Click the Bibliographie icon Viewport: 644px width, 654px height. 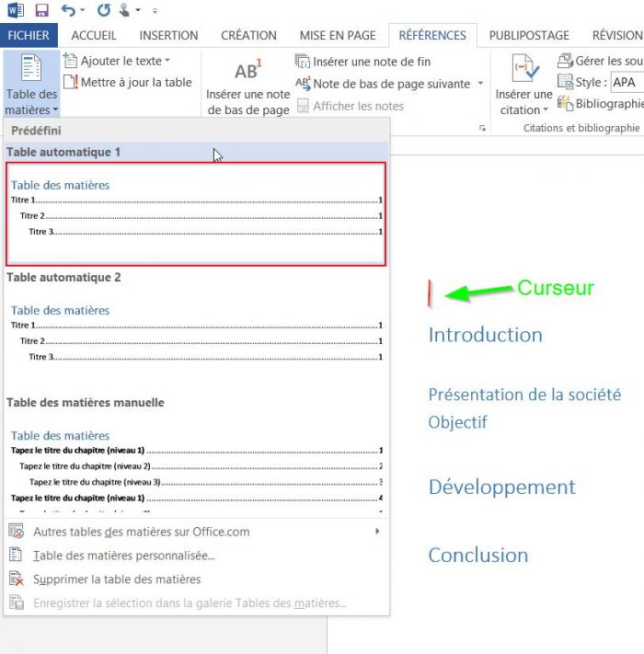(565, 103)
